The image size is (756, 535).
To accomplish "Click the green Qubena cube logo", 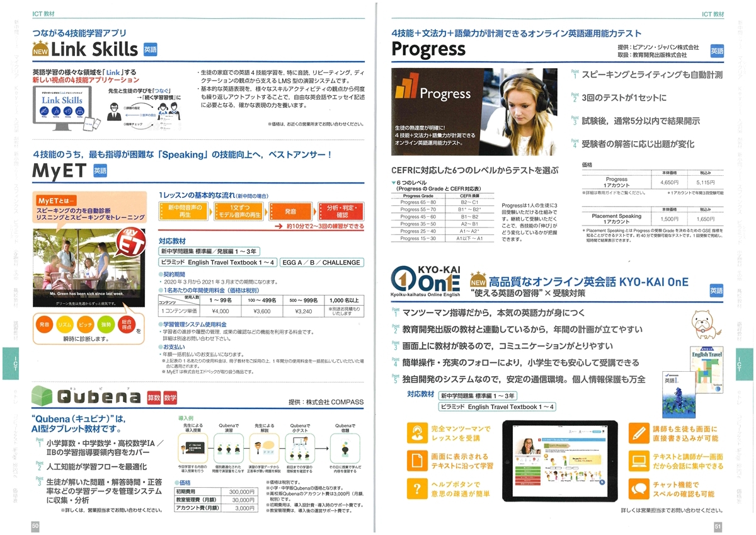I will [x=43, y=395].
